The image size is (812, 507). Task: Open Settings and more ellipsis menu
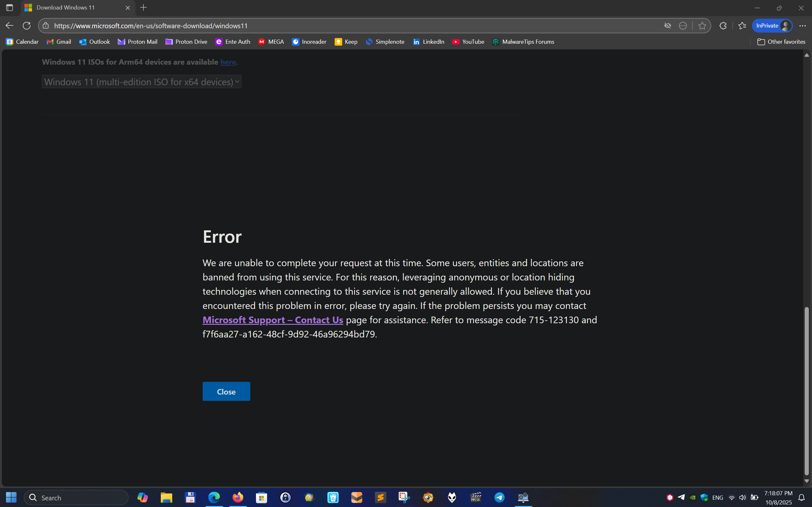tap(802, 25)
